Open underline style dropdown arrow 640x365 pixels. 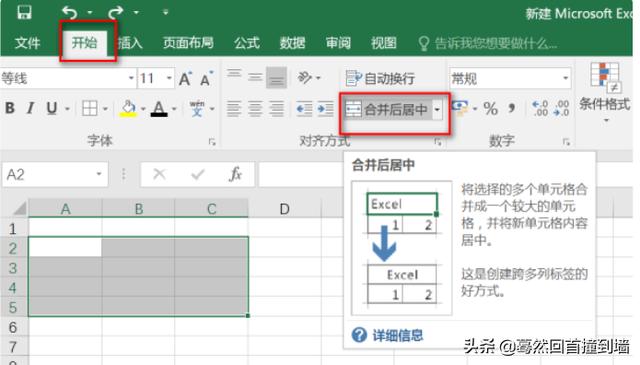[x=67, y=109]
